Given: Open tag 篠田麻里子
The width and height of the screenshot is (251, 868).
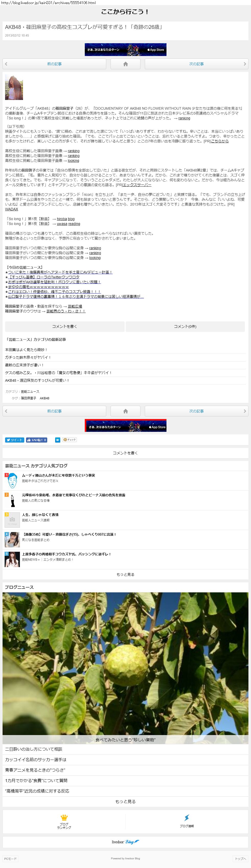Looking at the screenshot, I should [28, 398].
